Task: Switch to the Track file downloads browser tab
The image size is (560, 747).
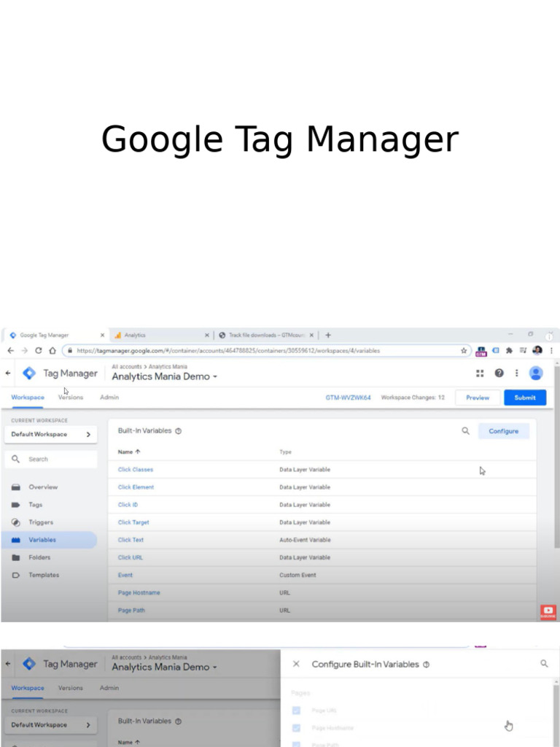Action: tap(265, 335)
